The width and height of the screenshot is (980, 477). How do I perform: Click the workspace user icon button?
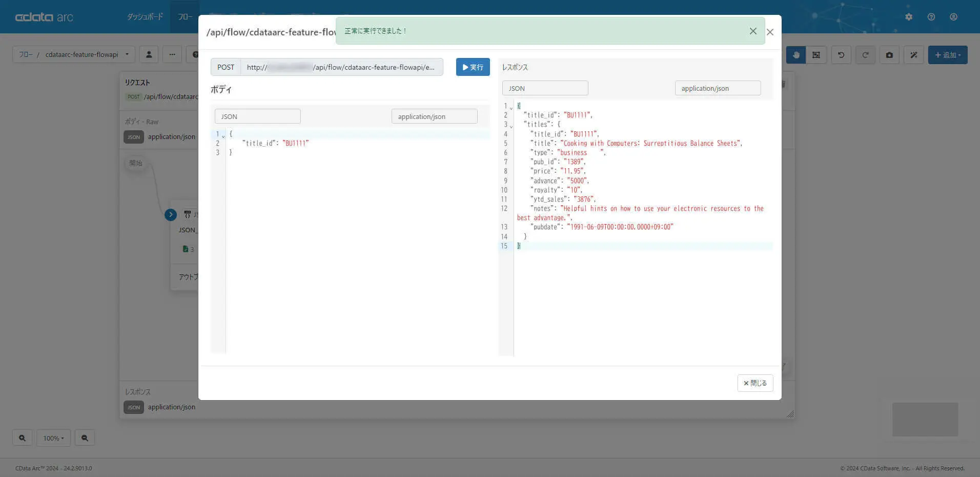(149, 54)
